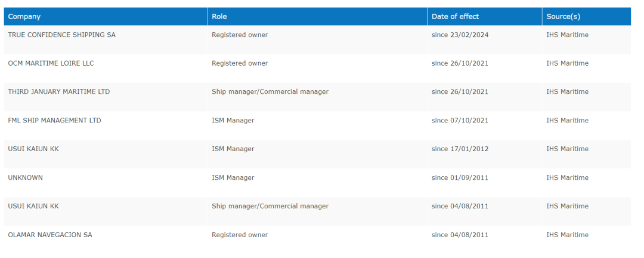Select the date since 17/01/2012
Image resolution: width=644 pixels, height=258 pixels.
460,149
